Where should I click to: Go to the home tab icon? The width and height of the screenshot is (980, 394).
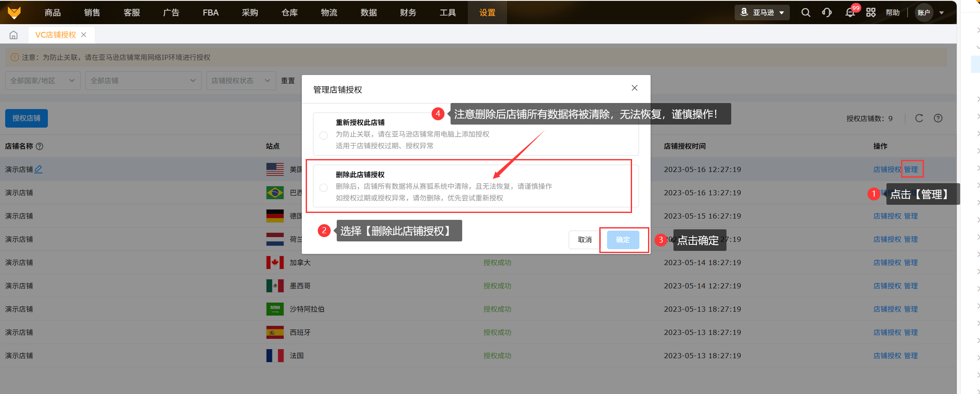14,35
